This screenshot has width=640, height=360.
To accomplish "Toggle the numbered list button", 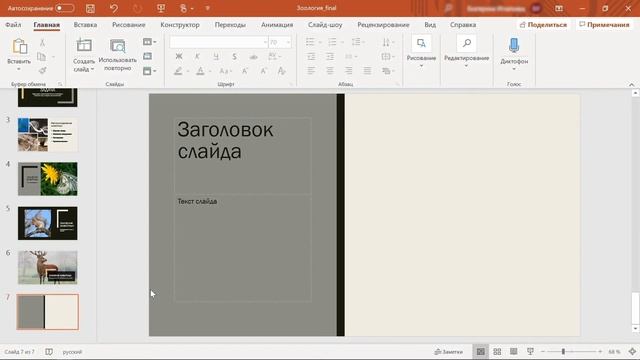I will [332, 42].
